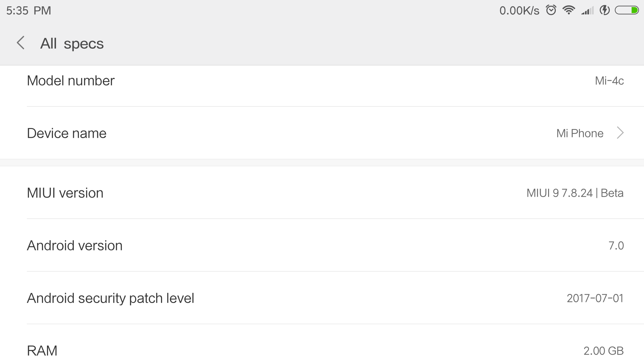The width and height of the screenshot is (644, 362).
Task: Expand the Device name chevron arrow
Action: [620, 133]
